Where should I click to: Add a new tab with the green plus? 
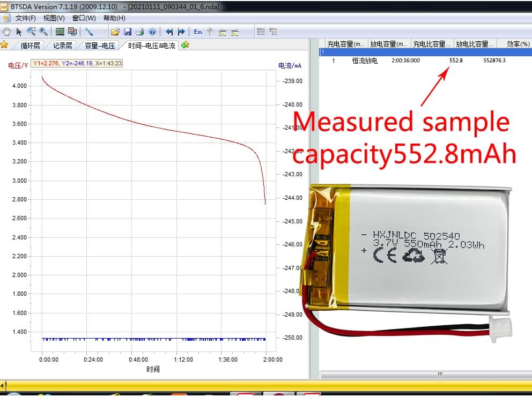click(186, 45)
